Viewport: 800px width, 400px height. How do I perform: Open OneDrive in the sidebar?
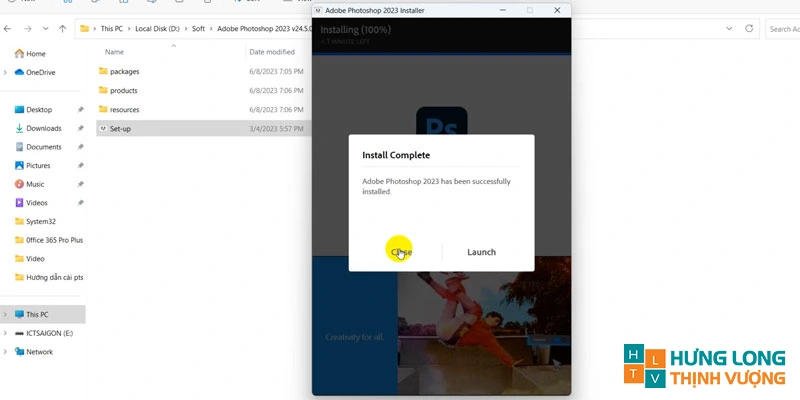[x=40, y=72]
